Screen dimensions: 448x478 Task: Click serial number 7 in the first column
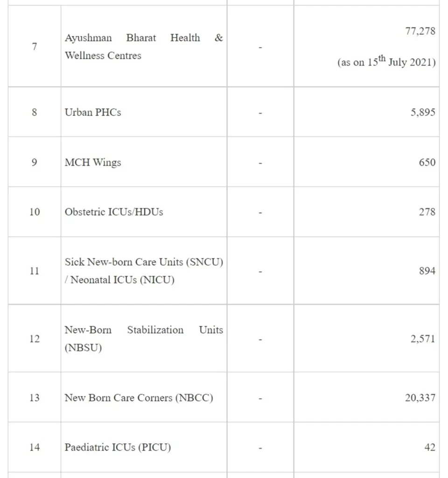[35, 47]
